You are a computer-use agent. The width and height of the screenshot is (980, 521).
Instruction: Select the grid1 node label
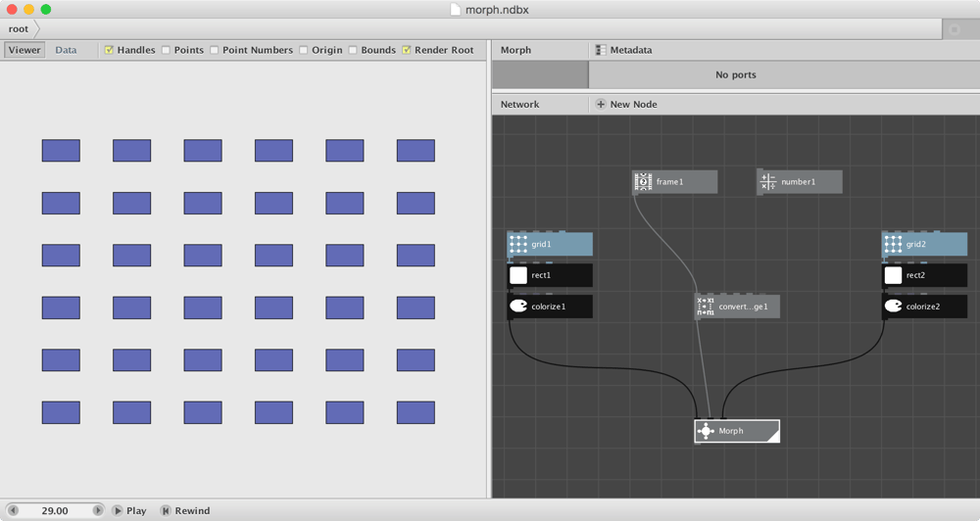pyautogui.click(x=541, y=244)
